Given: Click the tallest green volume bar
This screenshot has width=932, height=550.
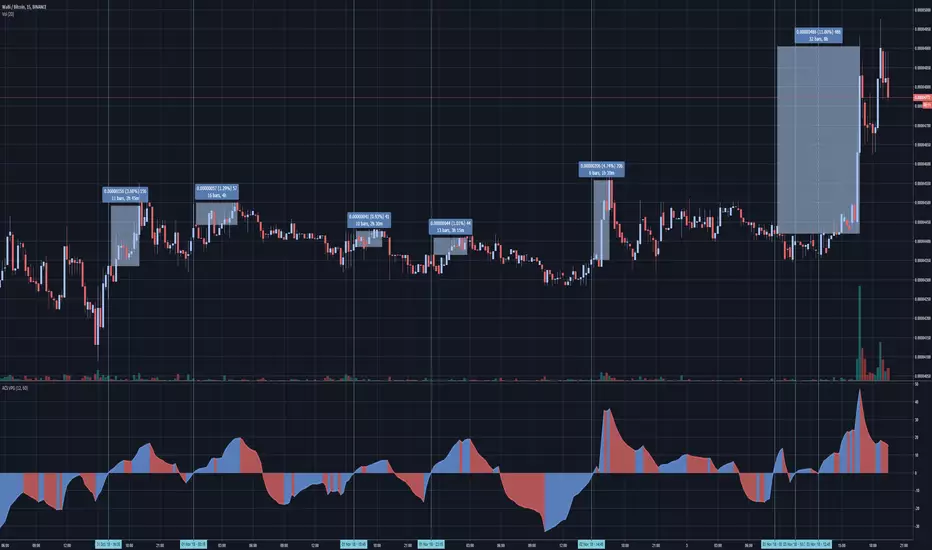Looking at the screenshot, I should pyautogui.click(x=859, y=333).
